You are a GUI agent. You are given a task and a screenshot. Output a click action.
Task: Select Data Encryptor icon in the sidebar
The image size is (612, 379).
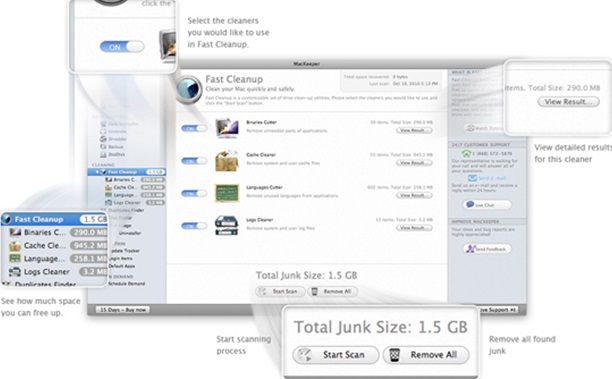[x=103, y=124]
